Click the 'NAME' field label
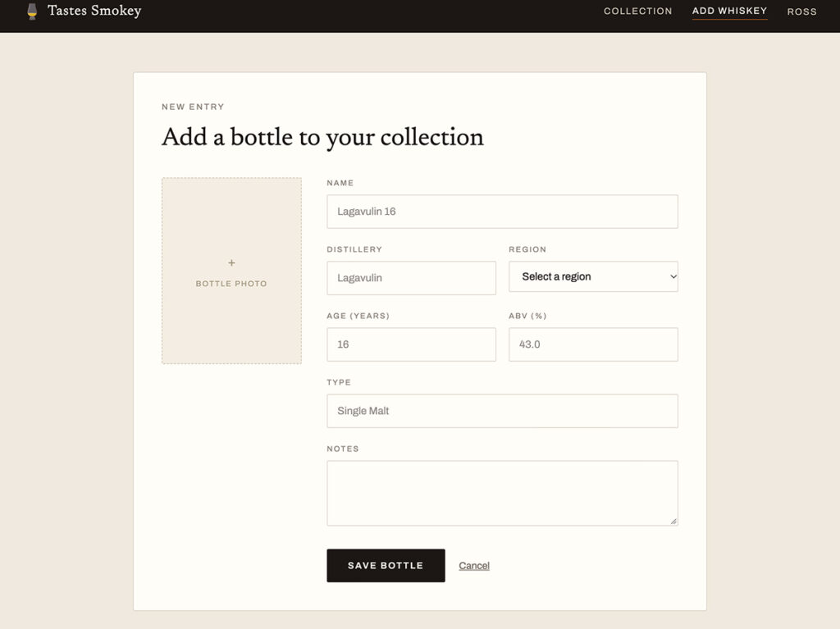Screen dimensions: 840x629 click(340, 183)
